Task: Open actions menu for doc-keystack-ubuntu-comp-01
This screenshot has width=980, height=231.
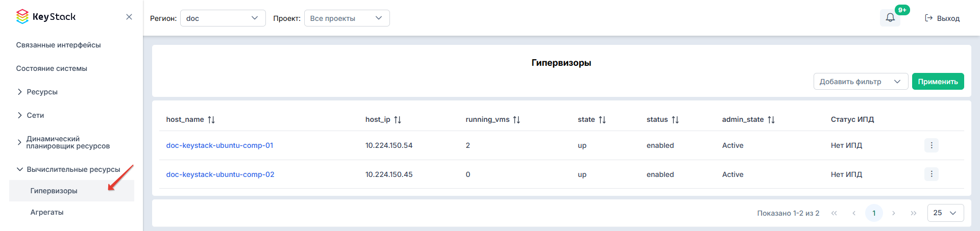Action: click(932, 145)
